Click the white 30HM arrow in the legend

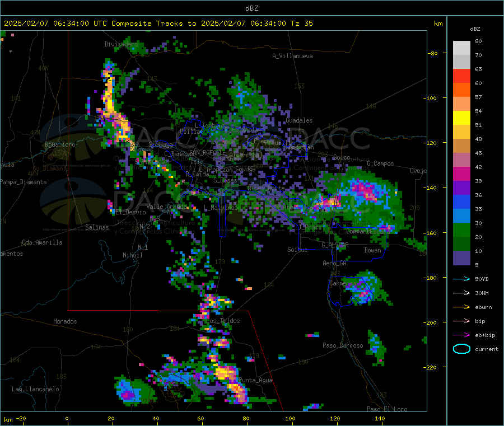click(461, 293)
